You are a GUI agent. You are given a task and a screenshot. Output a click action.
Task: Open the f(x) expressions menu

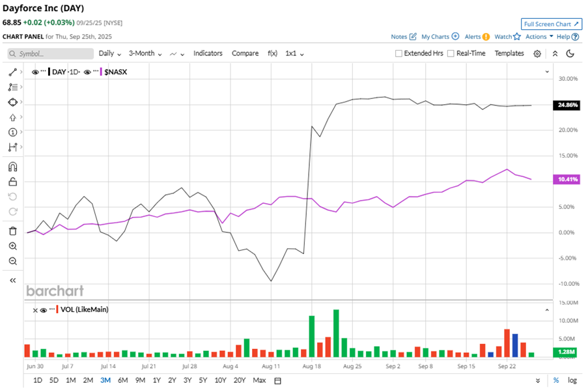(x=273, y=53)
